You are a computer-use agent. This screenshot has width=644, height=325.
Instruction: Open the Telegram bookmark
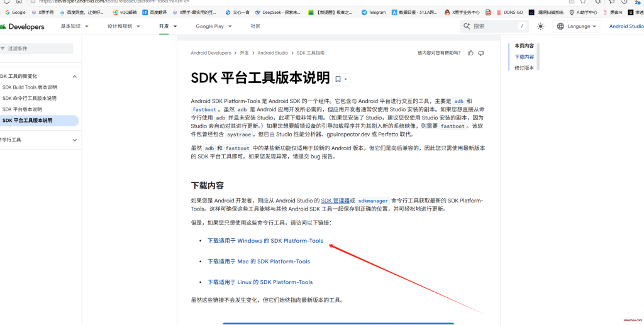point(374,13)
